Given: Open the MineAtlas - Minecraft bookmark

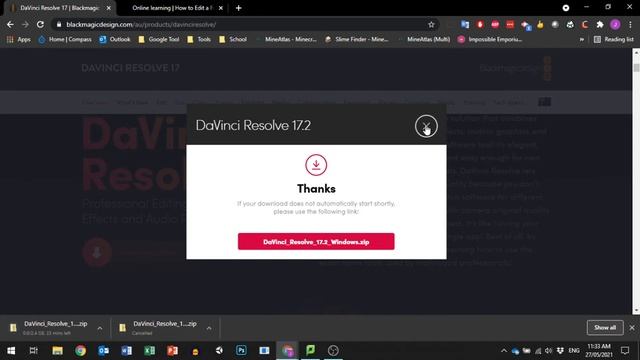Looking at the screenshot, I should tap(287, 39).
